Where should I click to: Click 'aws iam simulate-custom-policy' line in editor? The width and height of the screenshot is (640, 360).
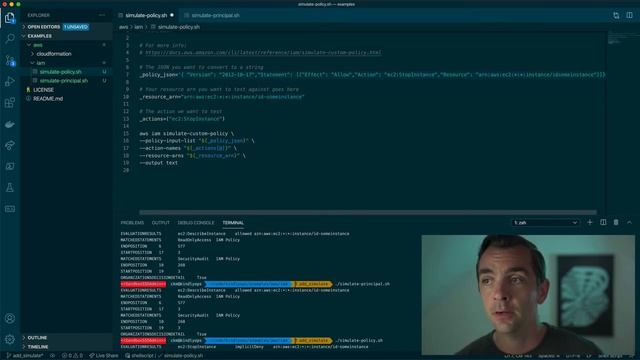[187, 133]
